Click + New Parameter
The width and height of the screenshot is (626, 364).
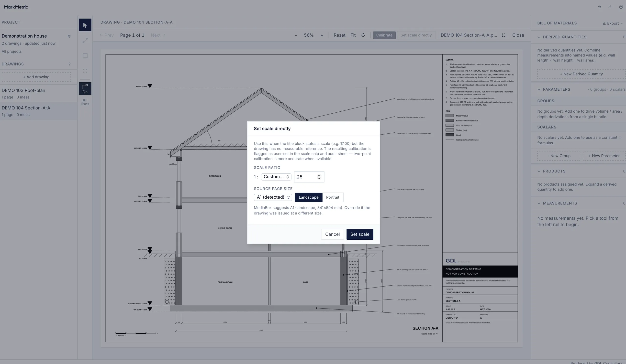[x=604, y=156]
